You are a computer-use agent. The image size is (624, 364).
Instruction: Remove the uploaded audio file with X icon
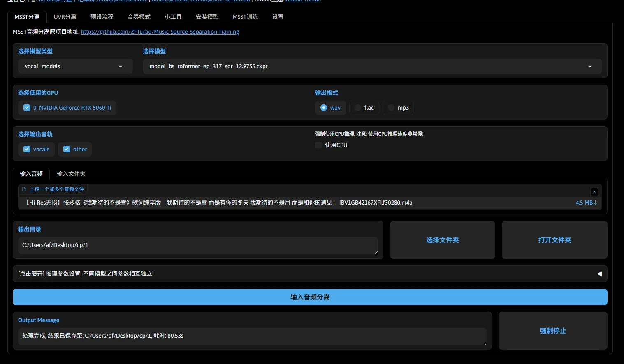click(594, 192)
